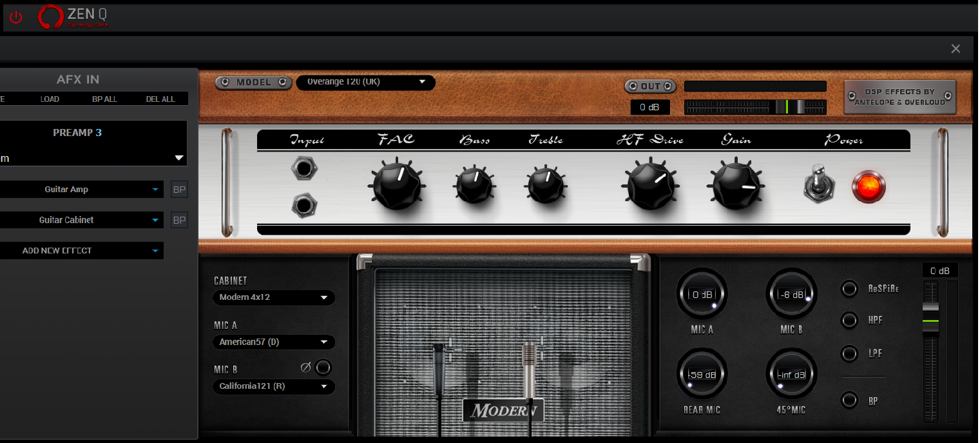Bypass the Guitar Cabinet effect with BP
Viewport: 980px width, 443px height.
[179, 220]
